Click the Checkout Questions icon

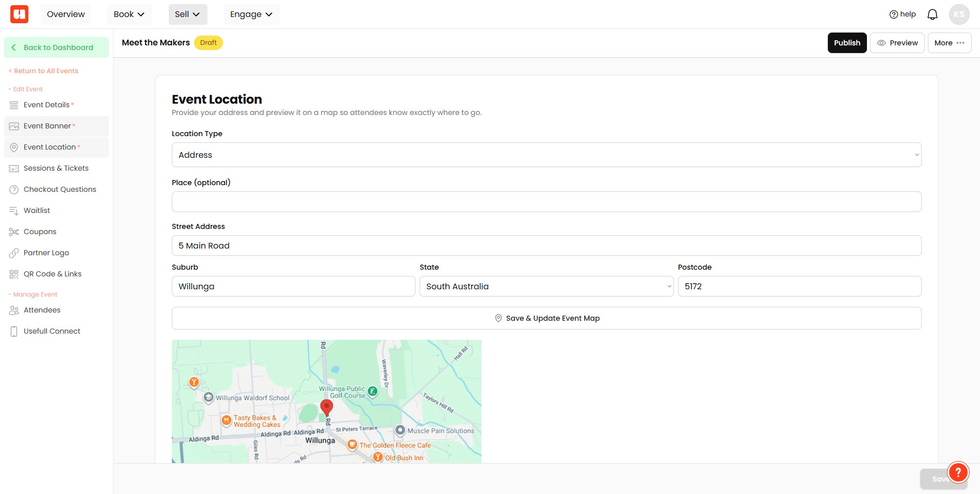click(14, 190)
